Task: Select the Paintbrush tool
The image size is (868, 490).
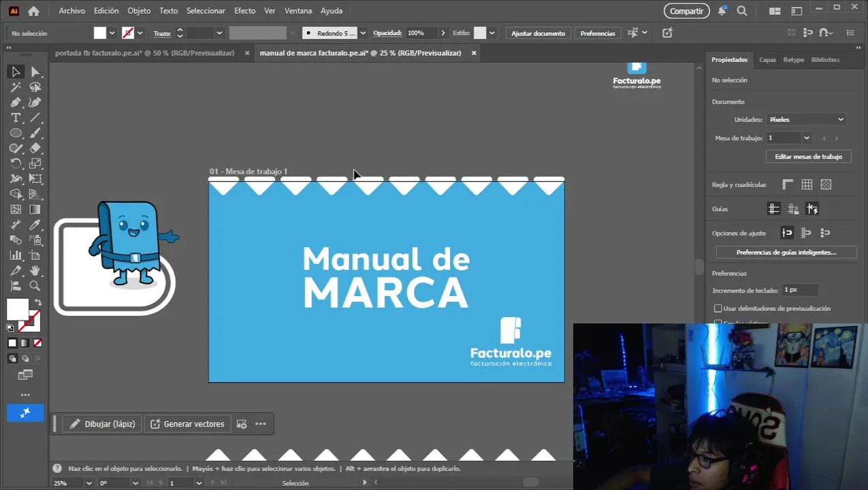Action: coord(35,133)
